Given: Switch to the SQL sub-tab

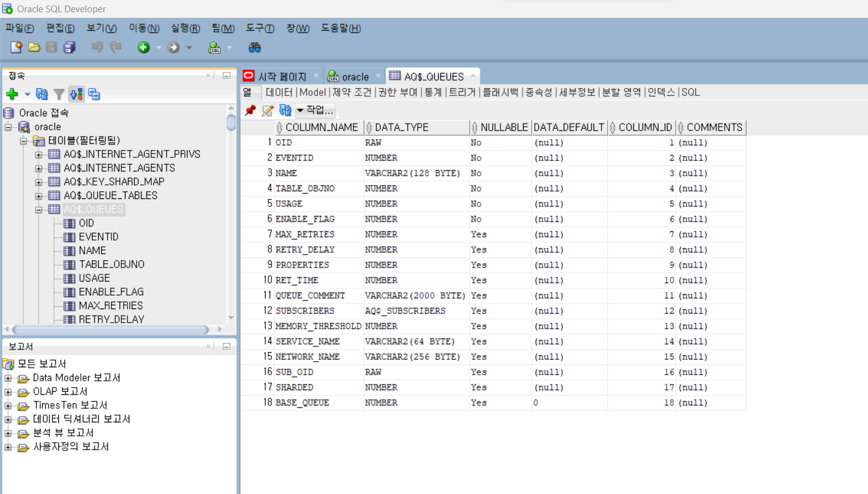Looking at the screenshot, I should 690,92.
